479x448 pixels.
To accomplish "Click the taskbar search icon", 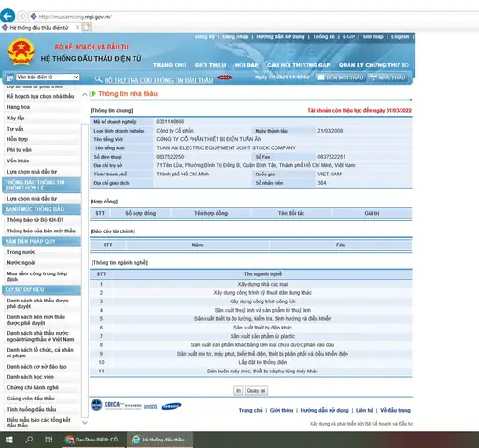I will pos(29,440).
